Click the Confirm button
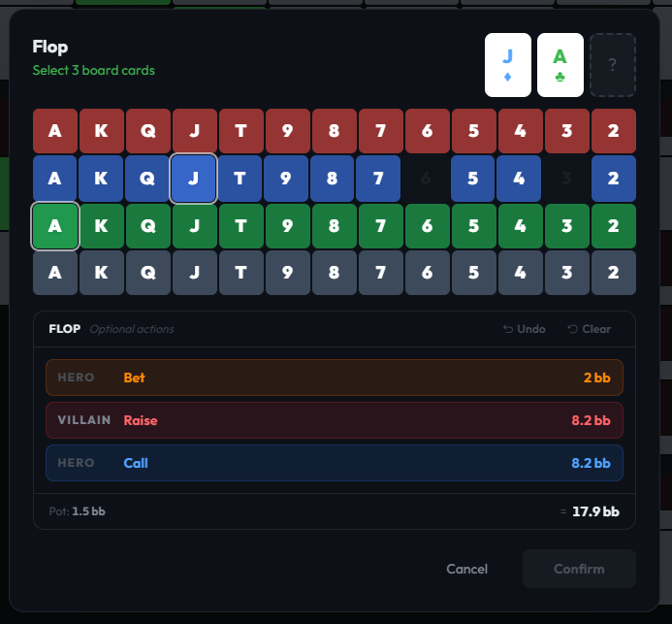Image resolution: width=672 pixels, height=624 pixels. click(x=579, y=569)
